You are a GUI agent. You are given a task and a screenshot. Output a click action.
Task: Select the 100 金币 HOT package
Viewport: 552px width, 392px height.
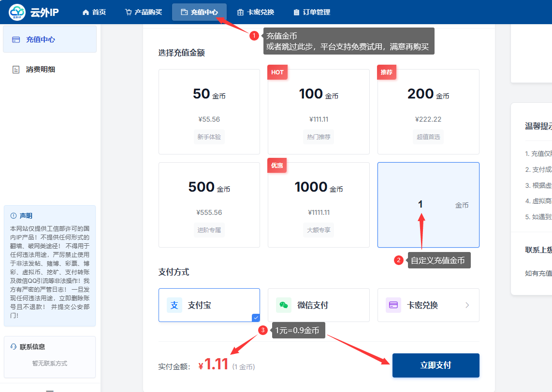click(x=319, y=112)
